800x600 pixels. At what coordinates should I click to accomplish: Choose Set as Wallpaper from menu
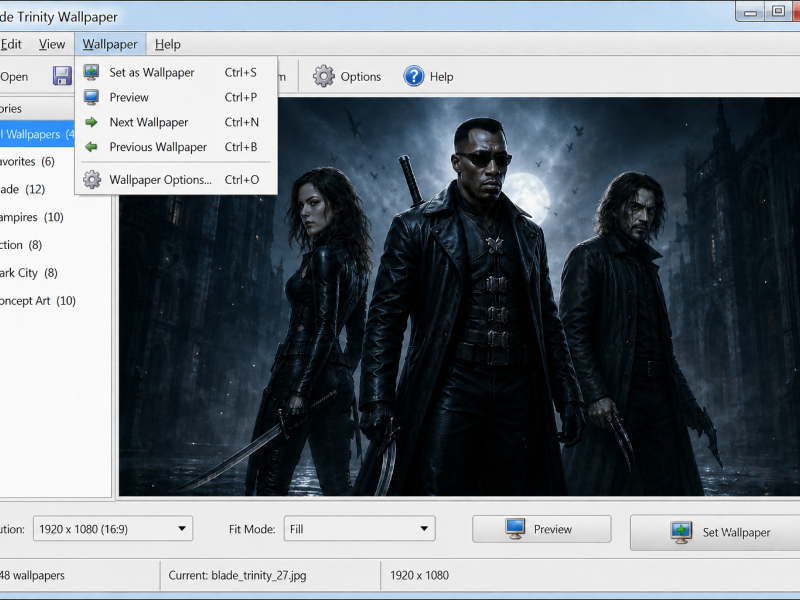pyautogui.click(x=176, y=72)
